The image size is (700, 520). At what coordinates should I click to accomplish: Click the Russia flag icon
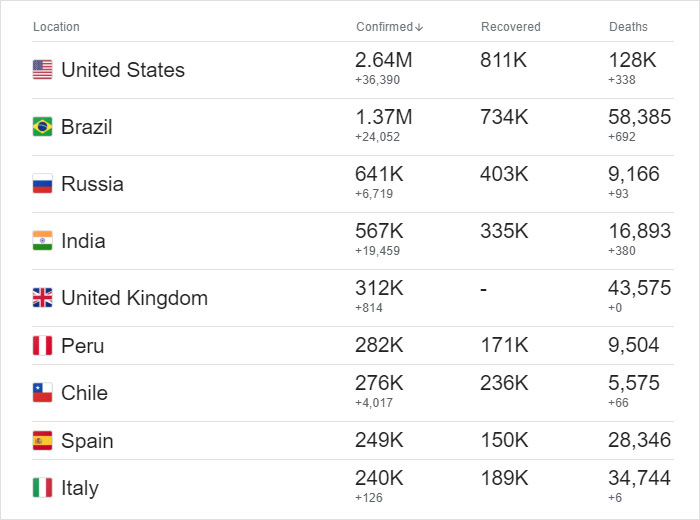coord(42,184)
